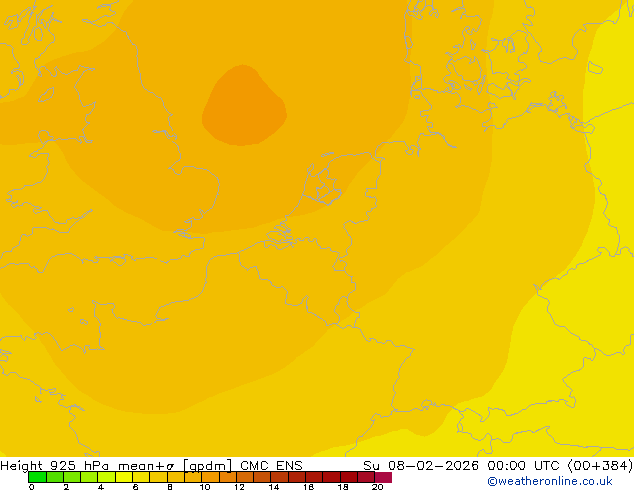
Task: Select the legend swatch for values 16 to 17
Action: [x=314, y=477]
